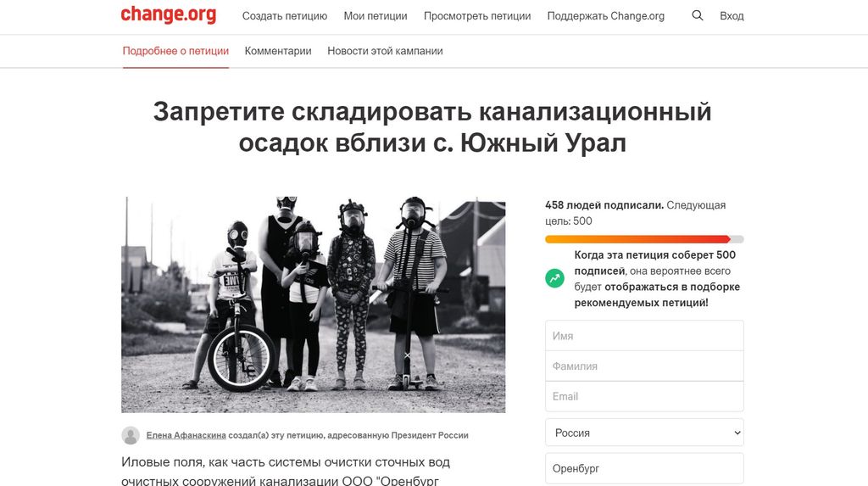Open search with the magnifier icon
The image size is (868, 486).
point(698,15)
